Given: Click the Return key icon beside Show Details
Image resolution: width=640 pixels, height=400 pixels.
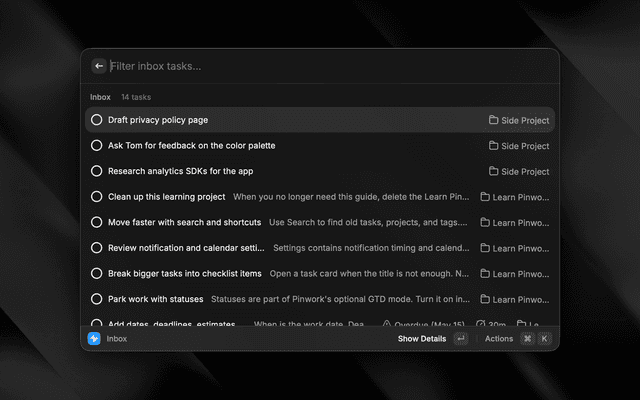Looking at the screenshot, I should point(461,338).
